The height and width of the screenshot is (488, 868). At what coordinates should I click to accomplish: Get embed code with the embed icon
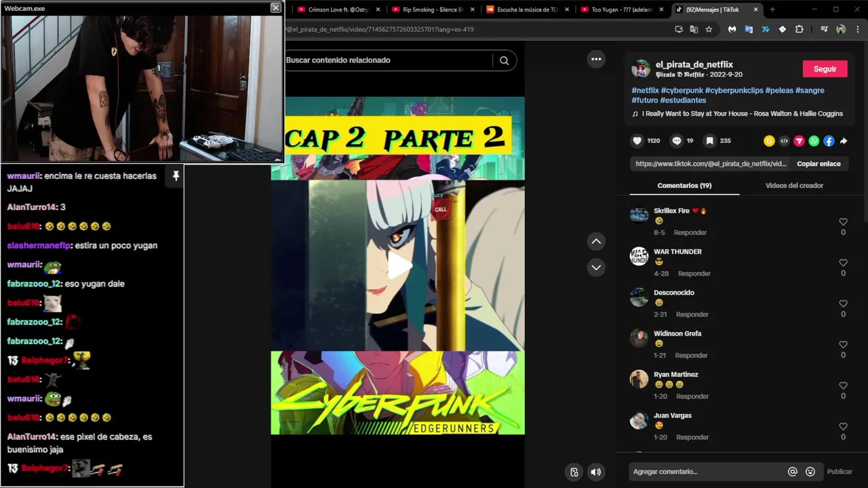(x=784, y=141)
